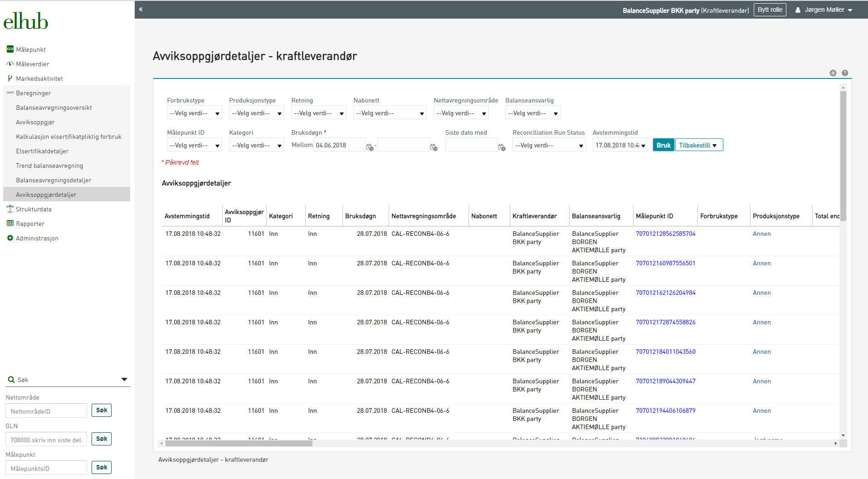Open målepunkt link 707012194406106879

click(x=665, y=411)
